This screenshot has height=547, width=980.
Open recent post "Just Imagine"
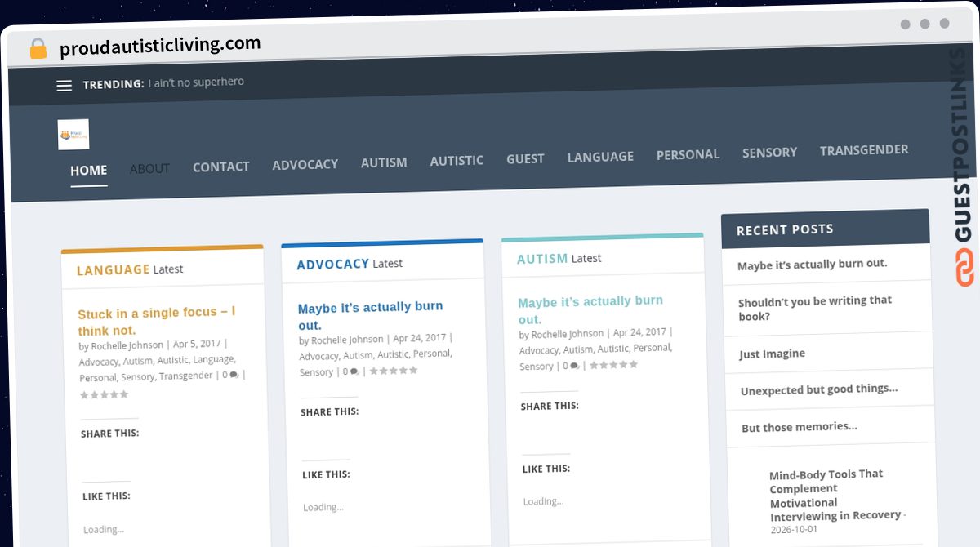click(x=772, y=354)
